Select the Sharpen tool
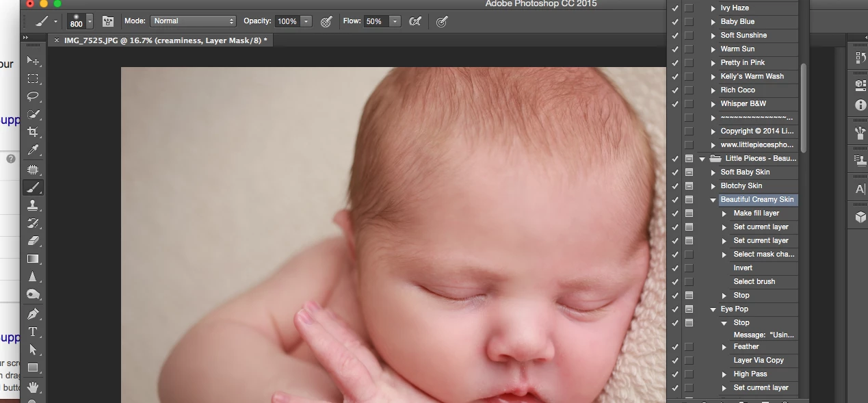This screenshot has height=403, width=868. point(33,276)
